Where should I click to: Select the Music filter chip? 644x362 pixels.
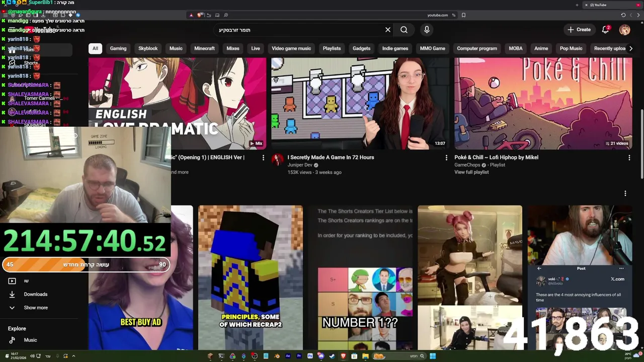pos(176,48)
